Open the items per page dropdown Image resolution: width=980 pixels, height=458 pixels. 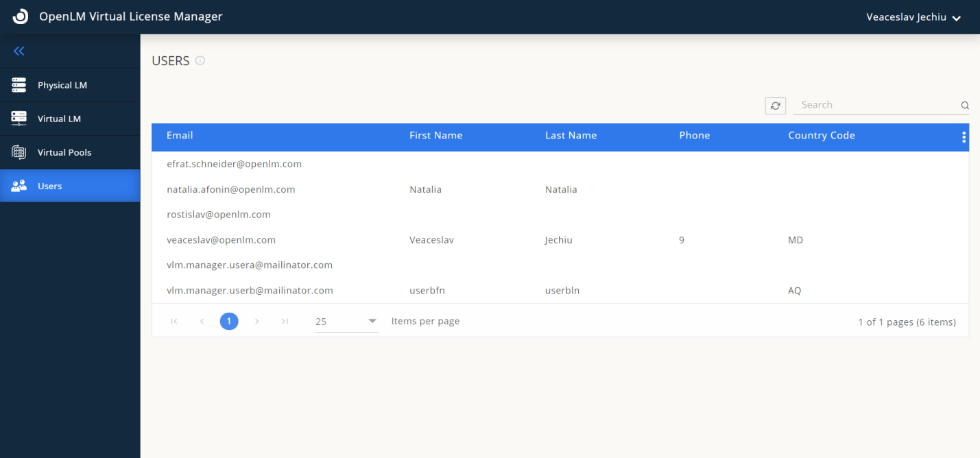tap(346, 322)
